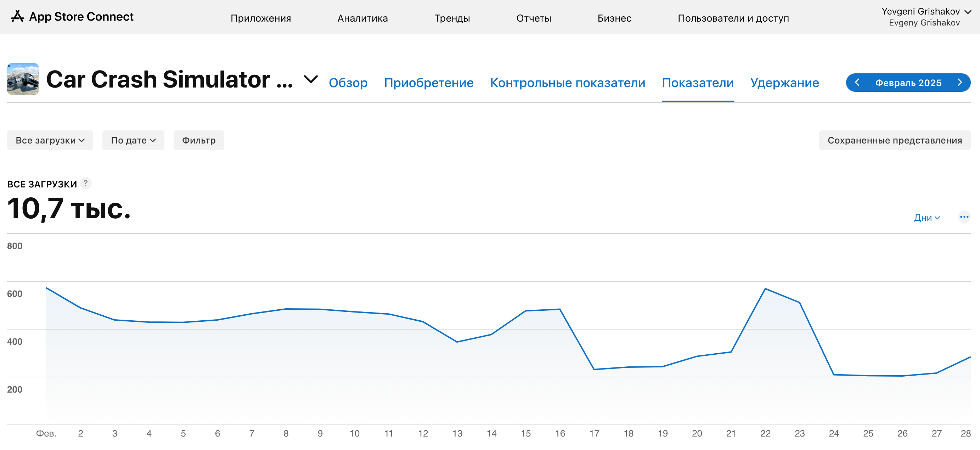Open Аналитика in the top navigation

click(362, 18)
